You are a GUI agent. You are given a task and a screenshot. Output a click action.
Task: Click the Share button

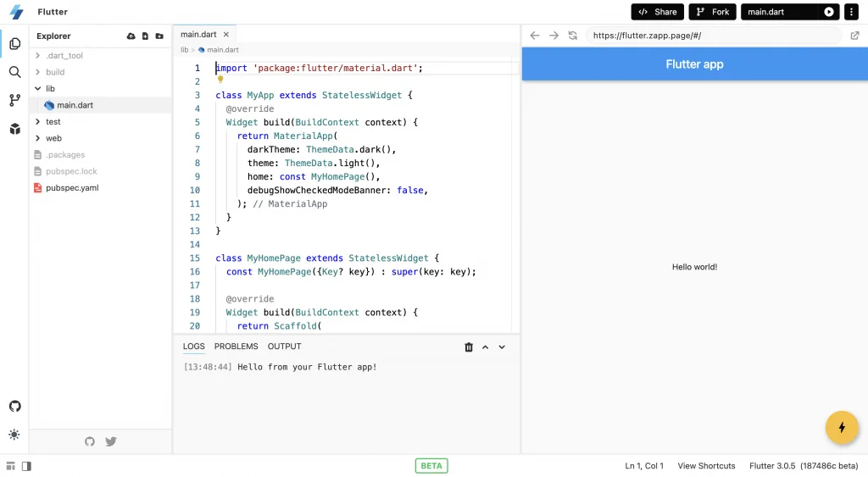pyautogui.click(x=657, y=12)
